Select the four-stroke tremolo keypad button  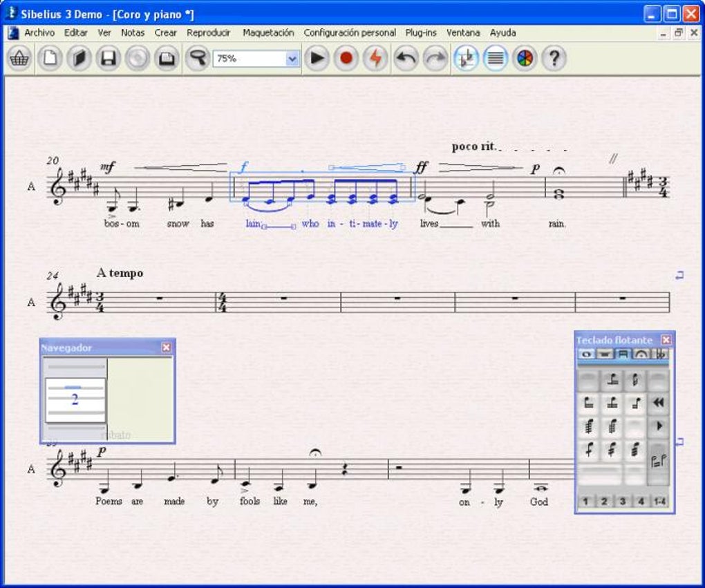coord(589,426)
